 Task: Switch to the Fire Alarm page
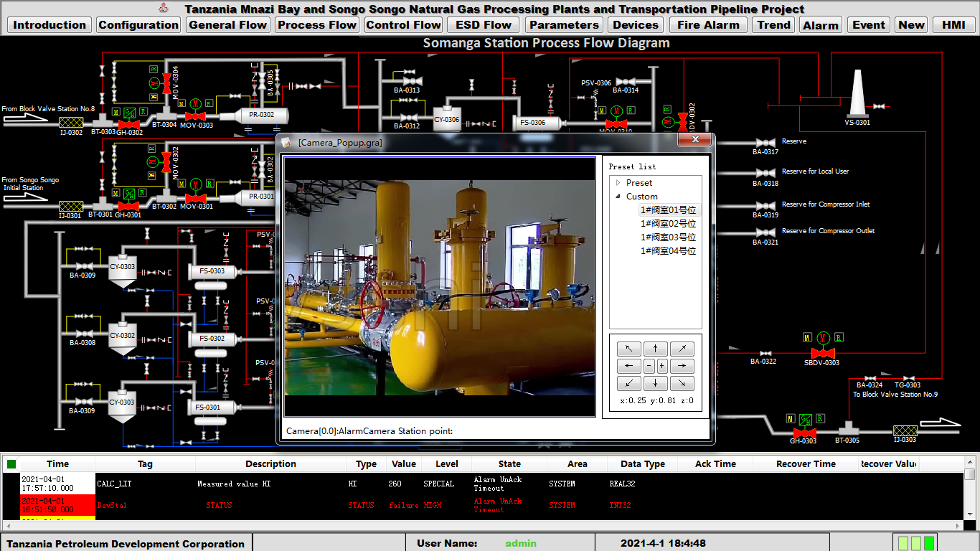point(708,25)
